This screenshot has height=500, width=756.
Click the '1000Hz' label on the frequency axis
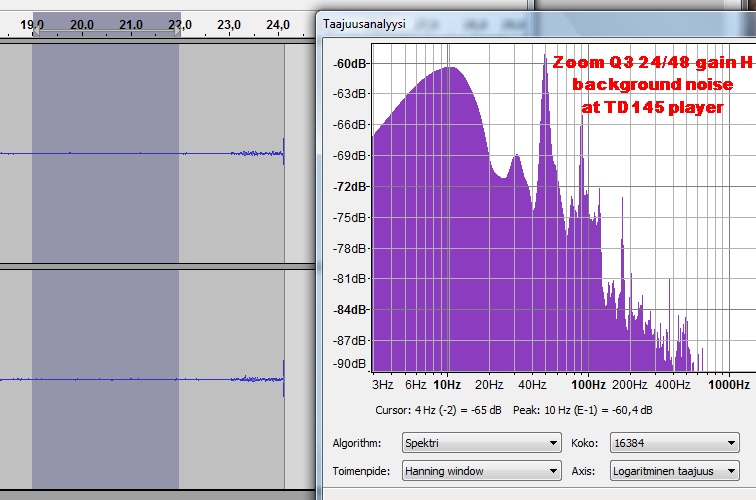pos(729,385)
